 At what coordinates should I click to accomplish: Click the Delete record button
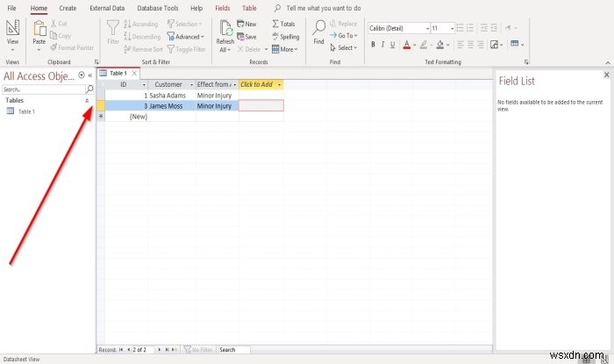tap(249, 49)
